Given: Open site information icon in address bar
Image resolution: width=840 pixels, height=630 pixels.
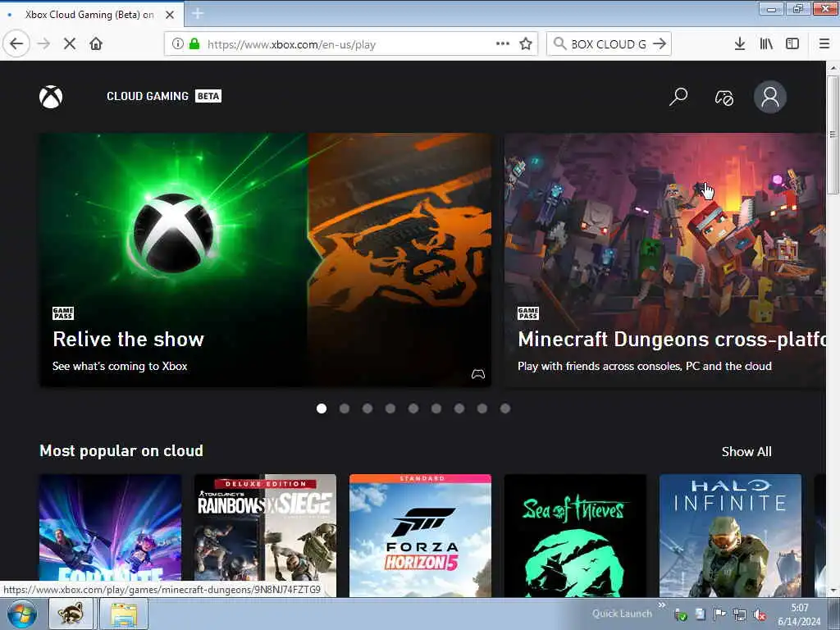Looking at the screenshot, I should pos(178,44).
